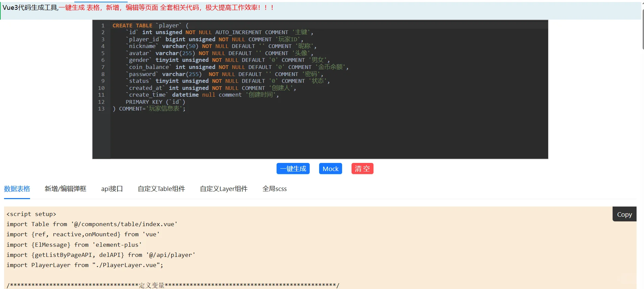Click the import {ref, reactive,onMounted} line
The image size is (644, 289).
[x=83, y=234]
